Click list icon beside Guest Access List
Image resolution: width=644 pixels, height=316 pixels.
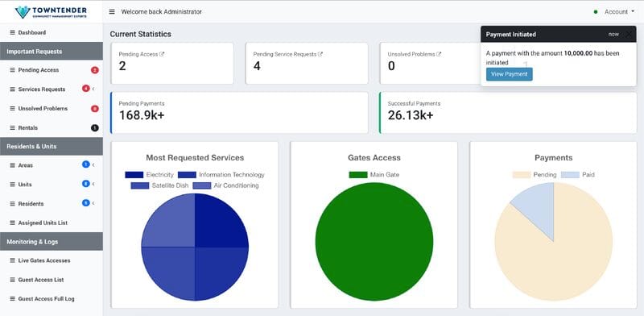[12, 280]
